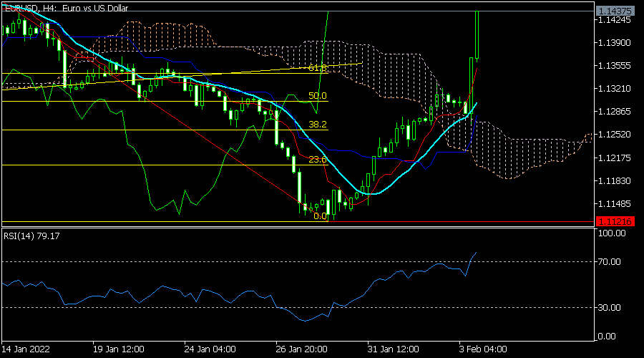Image resolution: width=644 pixels, height=358 pixels.
Task: Click the 1.12520 price scale value
Action: 615,135
